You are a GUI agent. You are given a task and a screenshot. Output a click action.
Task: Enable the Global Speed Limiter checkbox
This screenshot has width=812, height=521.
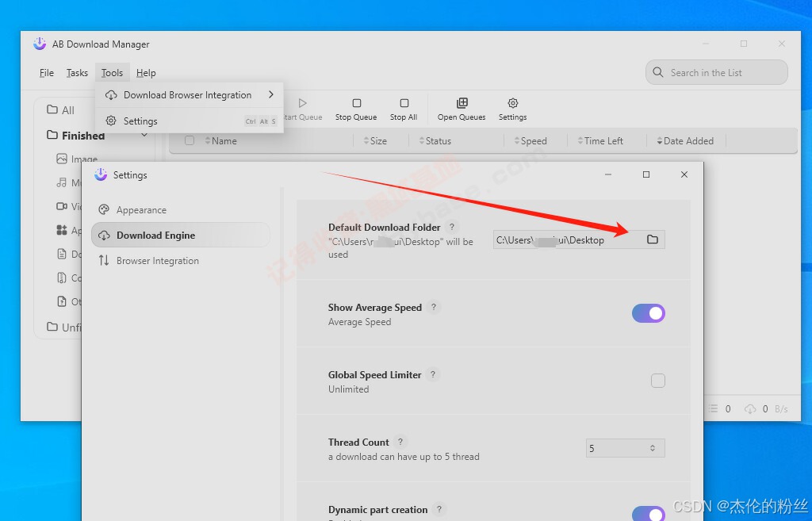pyautogui.click(x=658, y=381)
